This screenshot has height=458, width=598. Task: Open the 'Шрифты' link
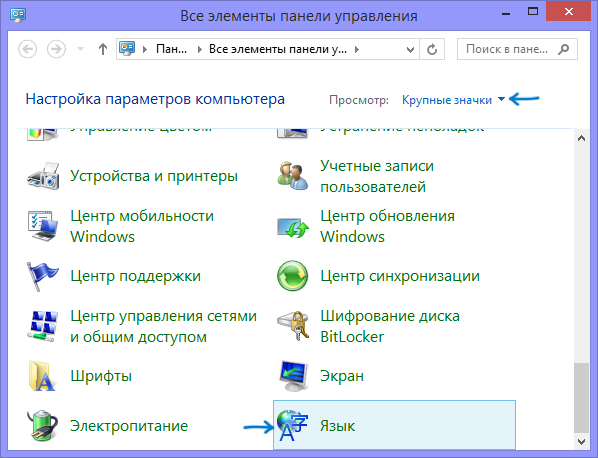[x=101, y=376]
